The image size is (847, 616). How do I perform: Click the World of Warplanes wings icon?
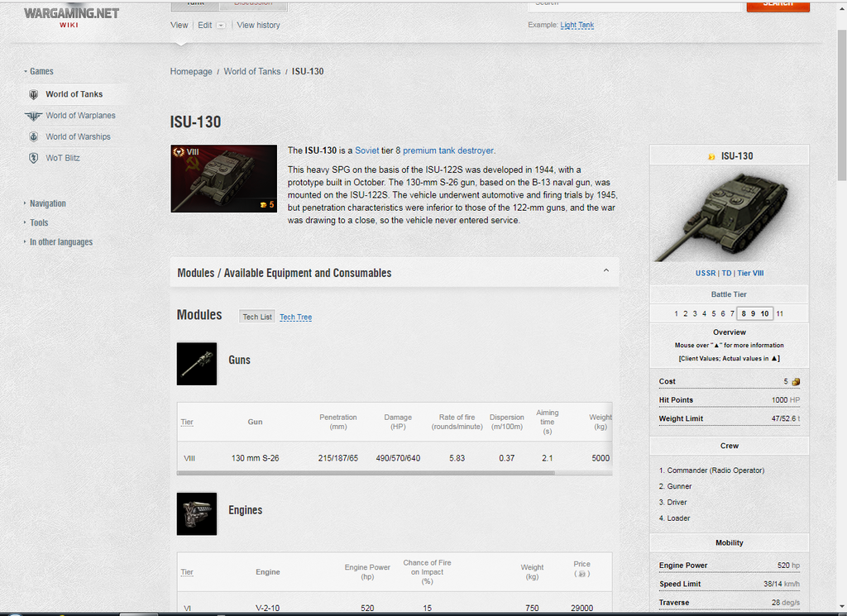pyautogui.click(x=34, y=116)
